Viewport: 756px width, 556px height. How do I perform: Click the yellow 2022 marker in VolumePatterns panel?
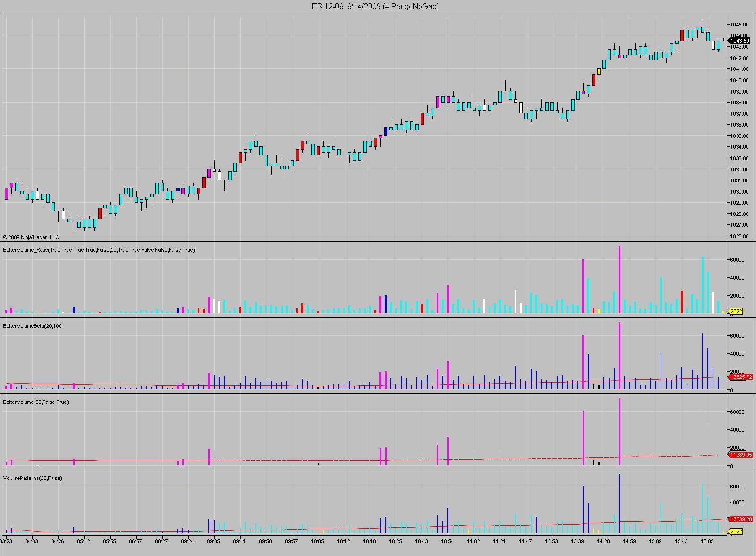pos(736,531)
